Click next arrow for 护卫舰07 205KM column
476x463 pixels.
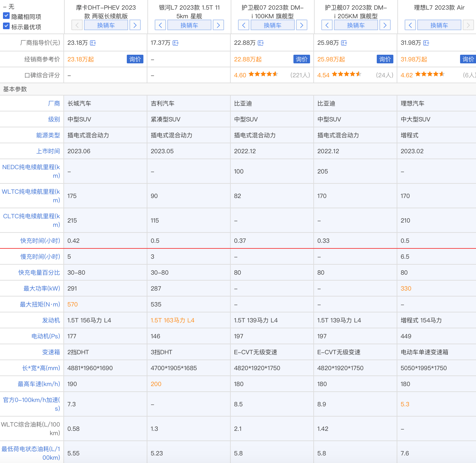click(x=385, y=25)
